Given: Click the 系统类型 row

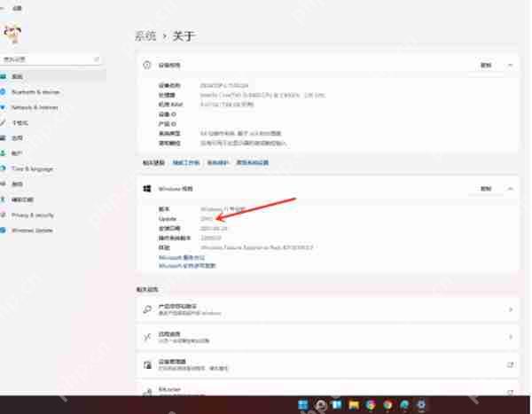Looking at the screenshot, I should point(220,133).
